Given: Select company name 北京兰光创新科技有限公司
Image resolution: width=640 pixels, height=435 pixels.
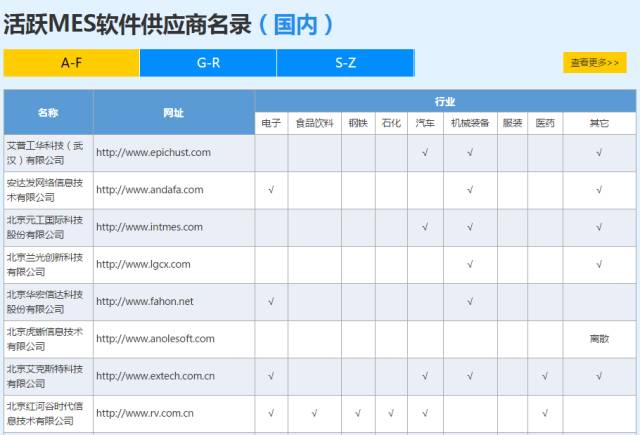Looking at the screenshot, I should pos(48,264).
